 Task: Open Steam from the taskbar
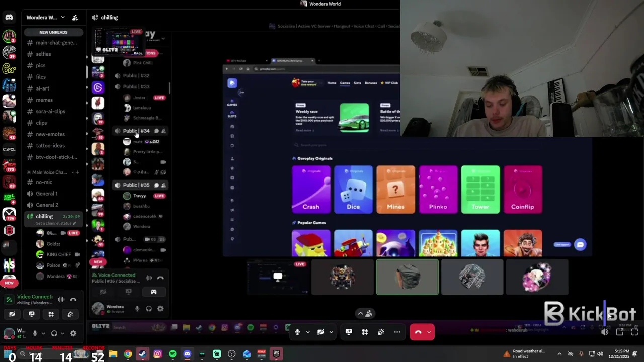pos(143,354)
